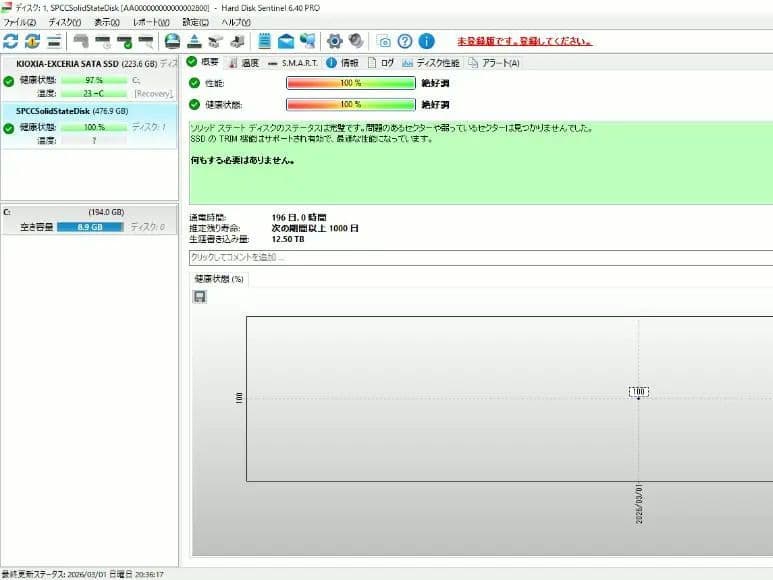Click the 健康状態 100 % gradient bar
This screenshot has width=773, height=580.
tap(351, 104)
